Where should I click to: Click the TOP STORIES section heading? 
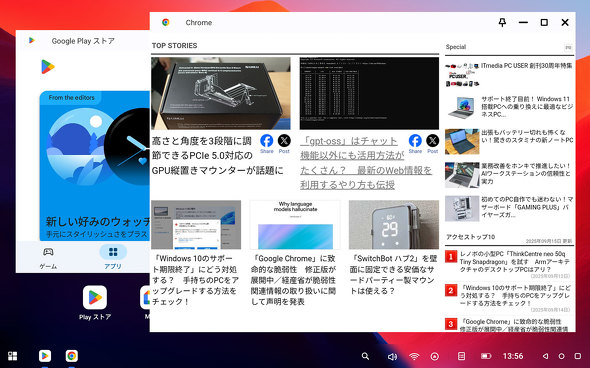tap(175, 46)
